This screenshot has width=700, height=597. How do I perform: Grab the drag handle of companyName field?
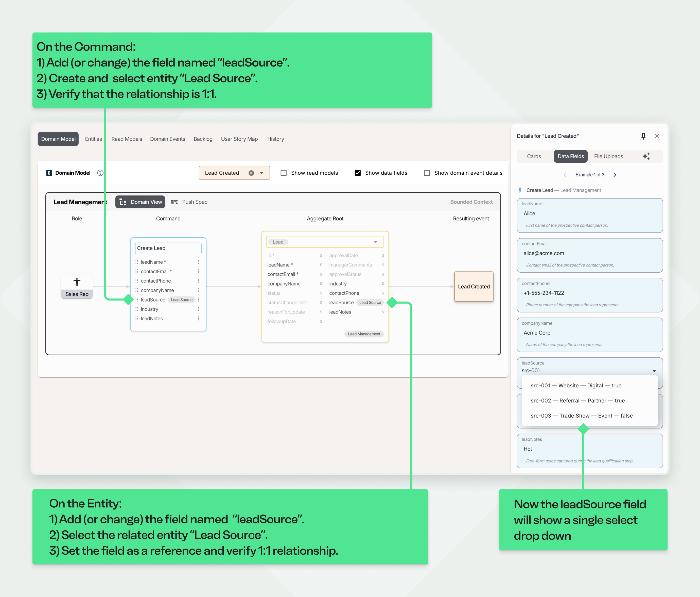pyautogui.click(x=136, y=290)
